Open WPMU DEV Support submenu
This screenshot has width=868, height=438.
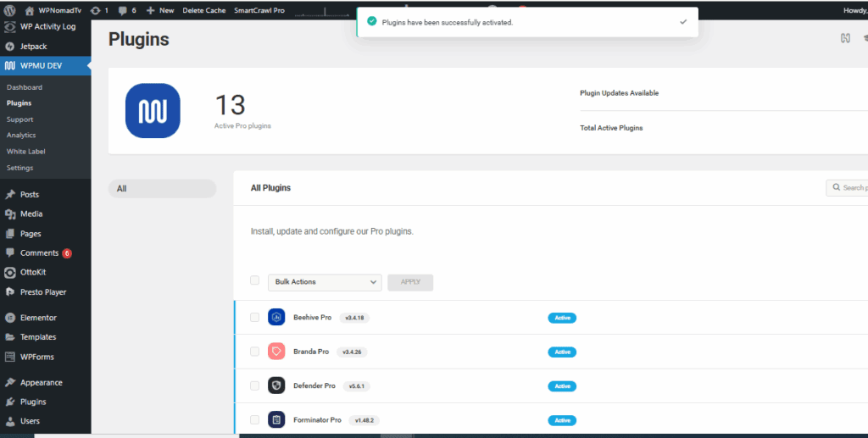click(20, 119)
